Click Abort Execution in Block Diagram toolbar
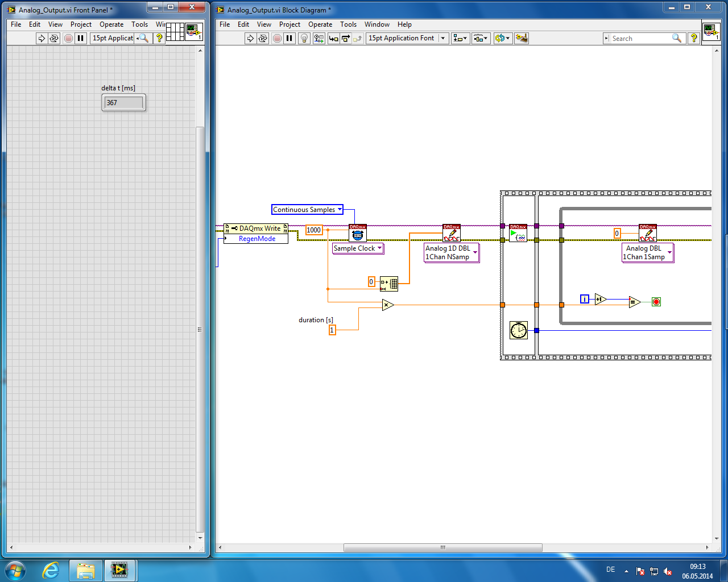Image resolution: width=728 pixels, height=582 pixels. pos(277,38)
